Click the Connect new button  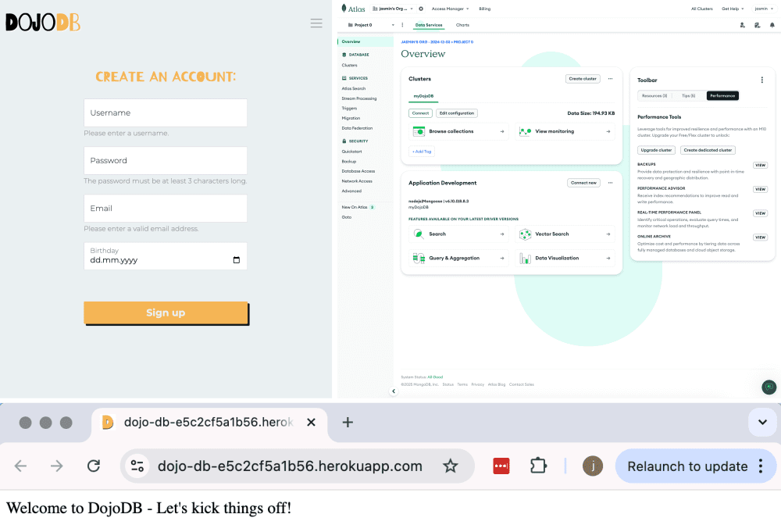(583, 183)
